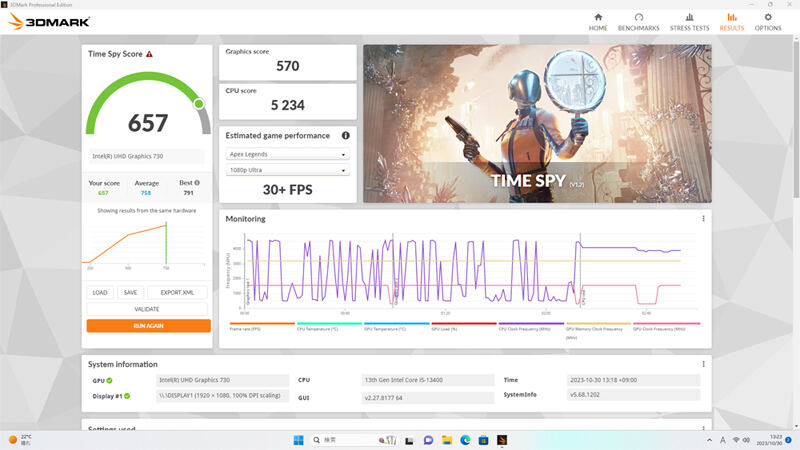Open the Home navigation icon
The image size is (800, 450).
click(x=598, y=22)
